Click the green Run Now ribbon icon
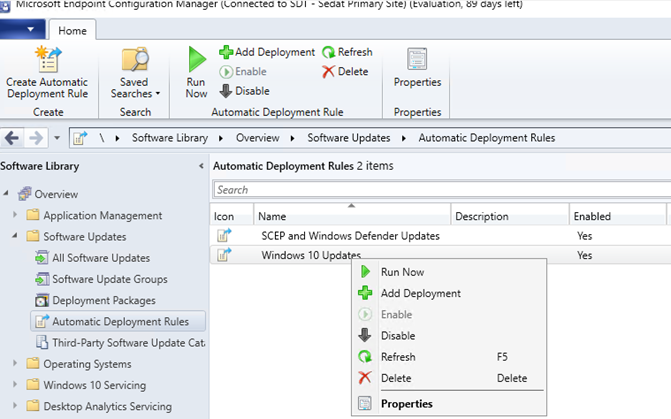This screenshot has width=671, height=419. 197,59
